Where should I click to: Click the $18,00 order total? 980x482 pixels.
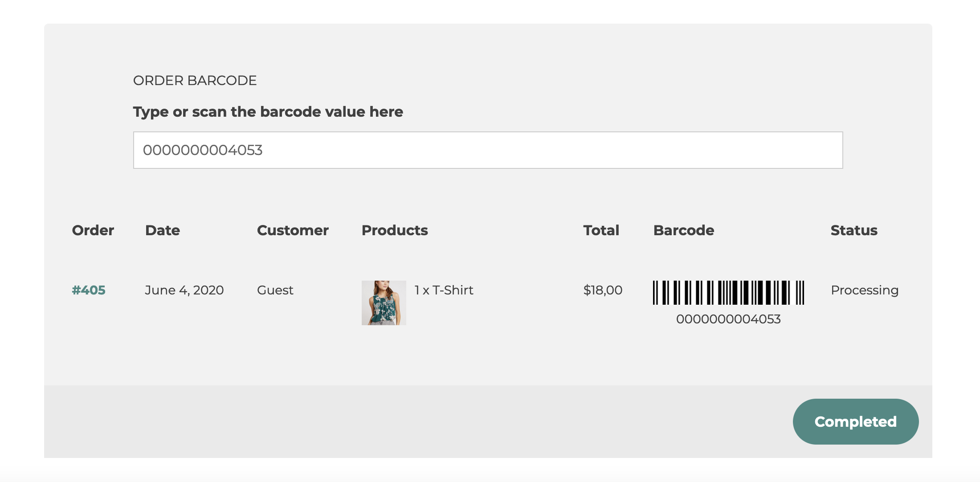click(x=603, y=290)
